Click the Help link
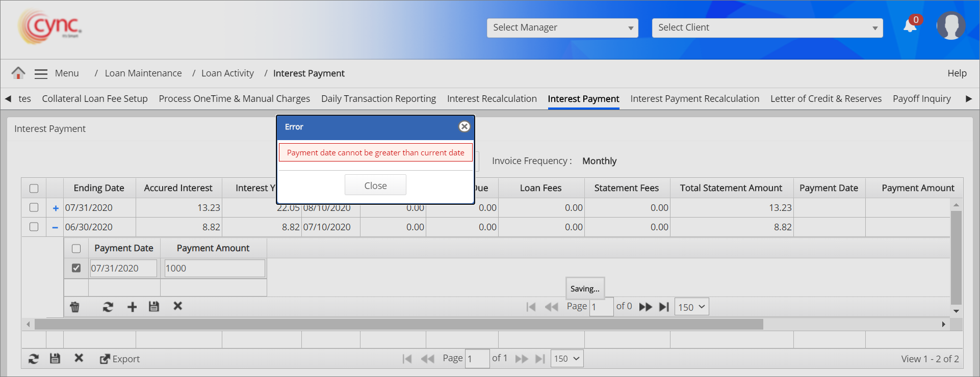 coord(957,73)
